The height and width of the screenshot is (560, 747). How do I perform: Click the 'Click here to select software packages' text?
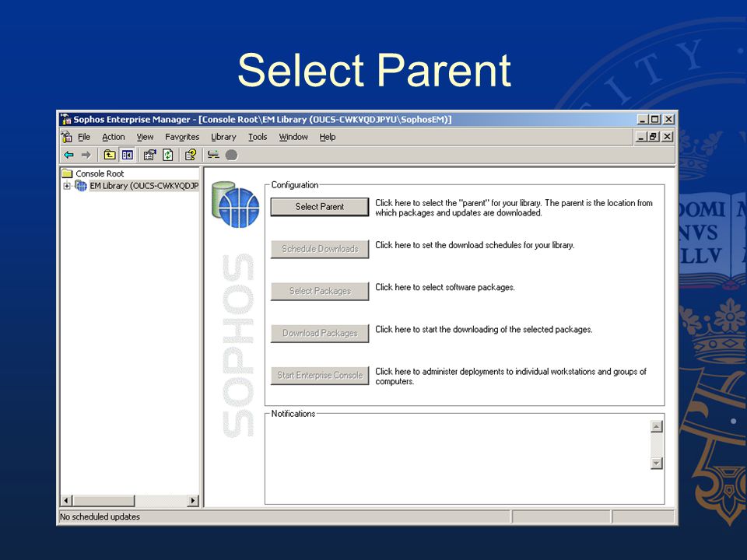point(445,287)
